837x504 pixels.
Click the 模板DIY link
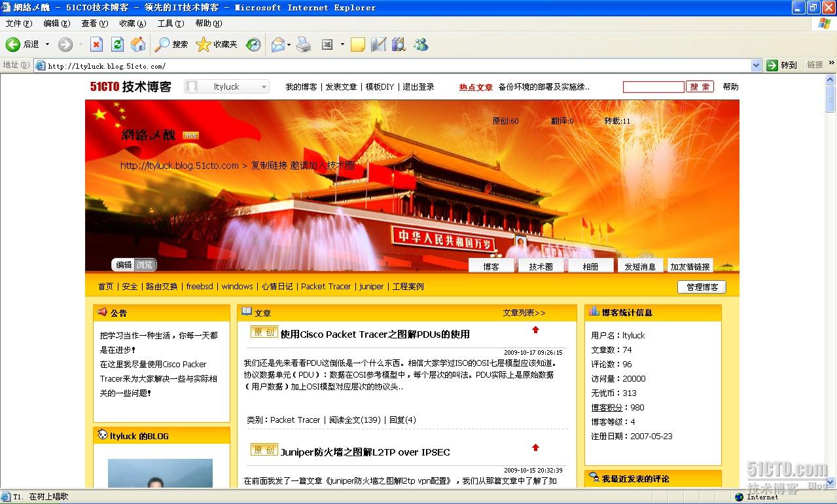380,86
